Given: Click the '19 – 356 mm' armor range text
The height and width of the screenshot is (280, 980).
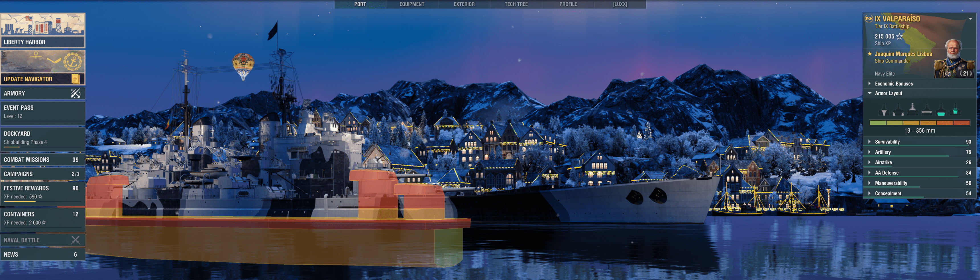Looking at the screenshot, I should (x=920, y=131).
